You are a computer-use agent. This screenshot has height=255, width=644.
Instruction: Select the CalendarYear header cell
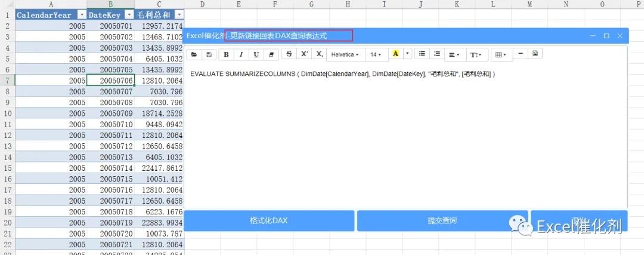(51, 15)
